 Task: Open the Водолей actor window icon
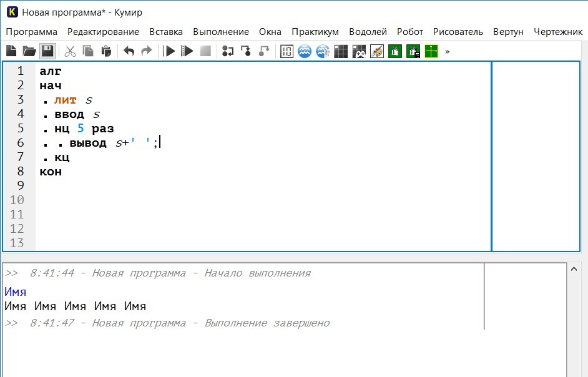[x=305, y=51]
